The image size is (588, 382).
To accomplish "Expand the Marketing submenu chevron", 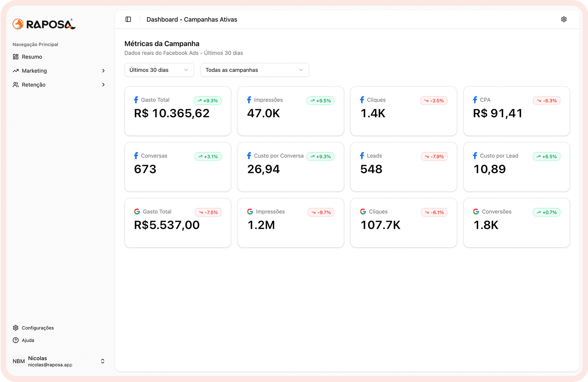I will (103, 71).
